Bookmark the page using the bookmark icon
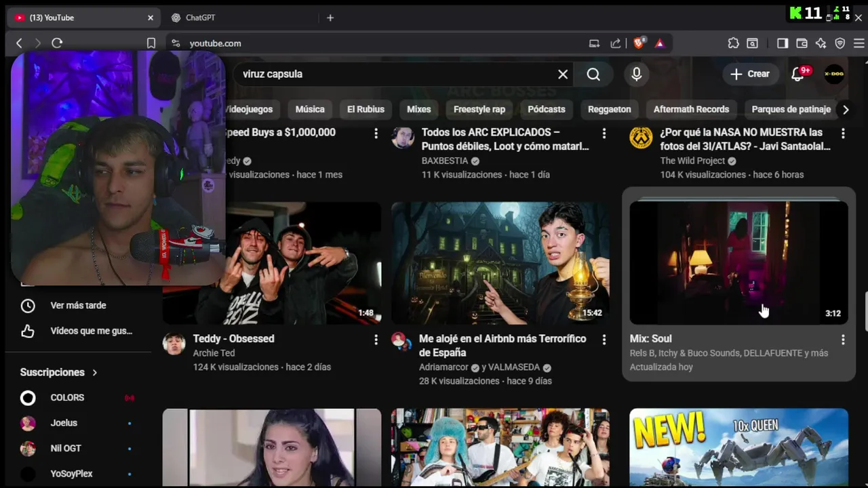 [x=151, y=43]
